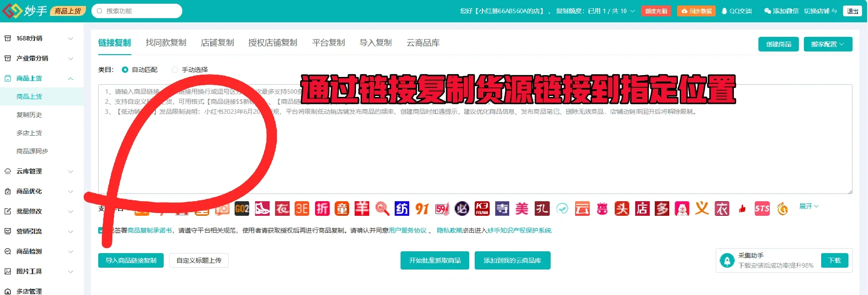Expand the 批量修改 sidebar chevron
Screen dimensions: 868x295
[70, 212]
